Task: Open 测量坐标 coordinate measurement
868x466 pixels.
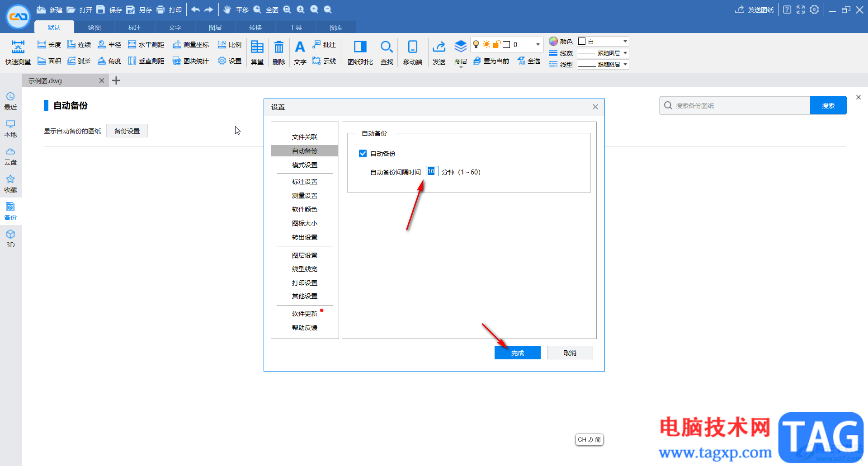Action: click(x=191, y=45)
